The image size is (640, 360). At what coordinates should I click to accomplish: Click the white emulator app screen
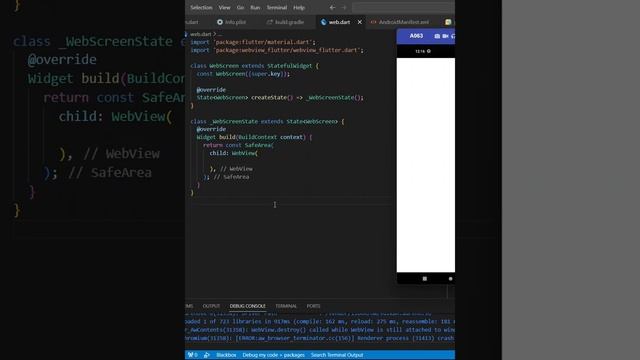[x=426, y=165]
